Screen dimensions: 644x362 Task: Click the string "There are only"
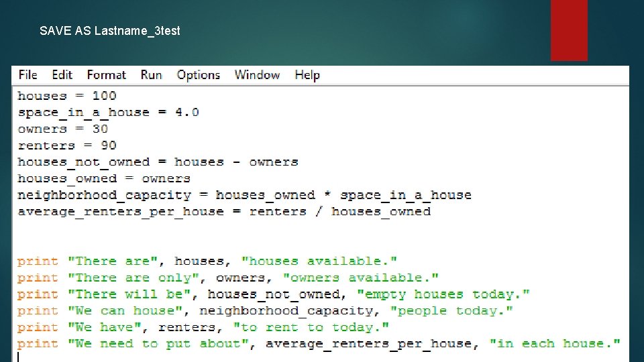coord(133,278)
